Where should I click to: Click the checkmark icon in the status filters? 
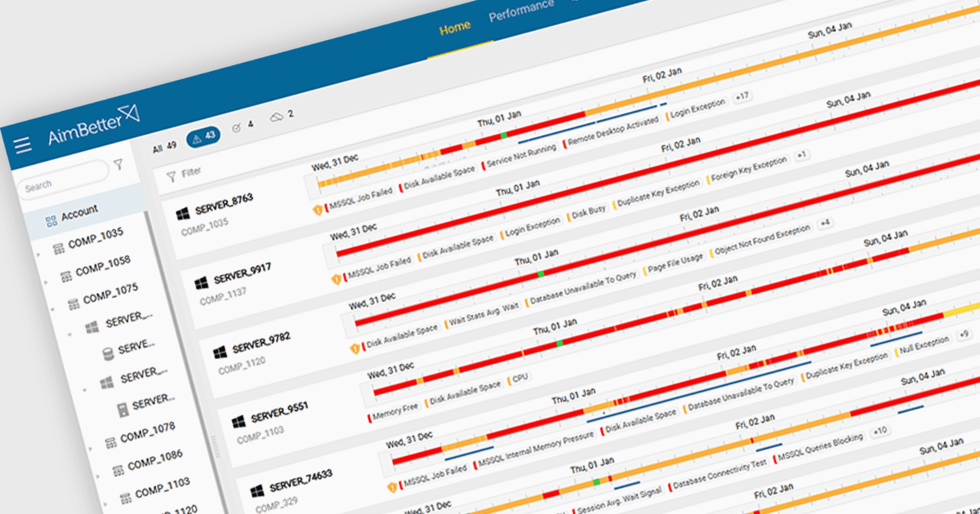coord(237,127)
